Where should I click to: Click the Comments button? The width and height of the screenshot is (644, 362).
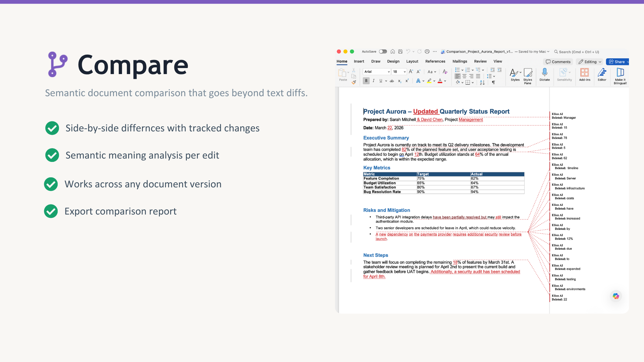coord(558,62)
